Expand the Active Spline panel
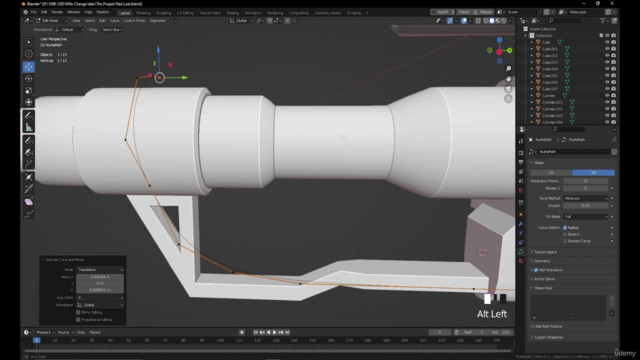This screenshot has height=360, width=640. point(572,279)
